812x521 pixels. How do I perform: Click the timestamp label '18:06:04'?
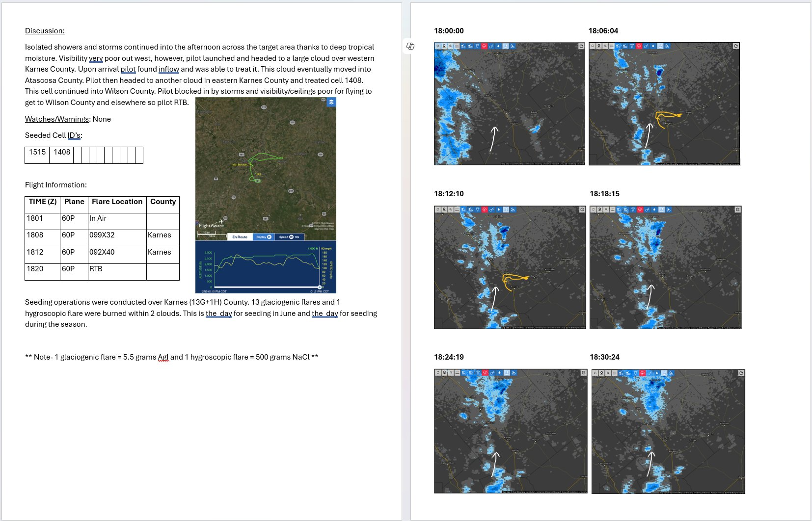[603, 31]
